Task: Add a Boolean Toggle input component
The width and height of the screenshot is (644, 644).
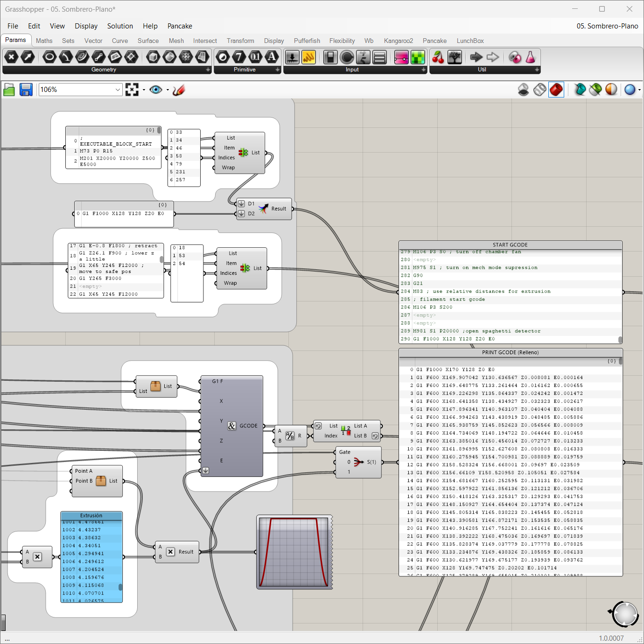Action: (330, 57)
